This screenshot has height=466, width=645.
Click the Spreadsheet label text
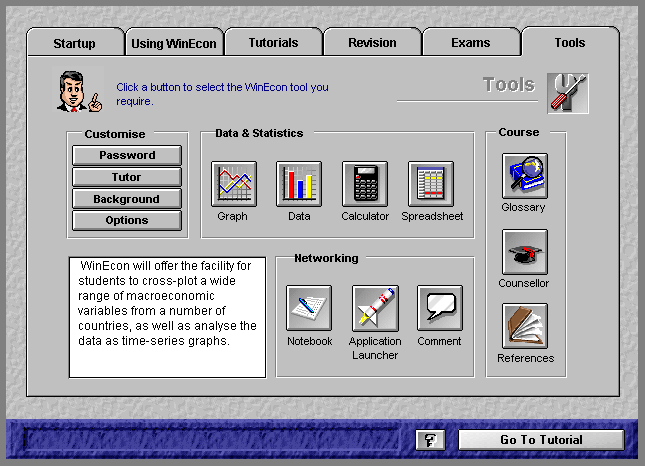click(x=432, y=216)
